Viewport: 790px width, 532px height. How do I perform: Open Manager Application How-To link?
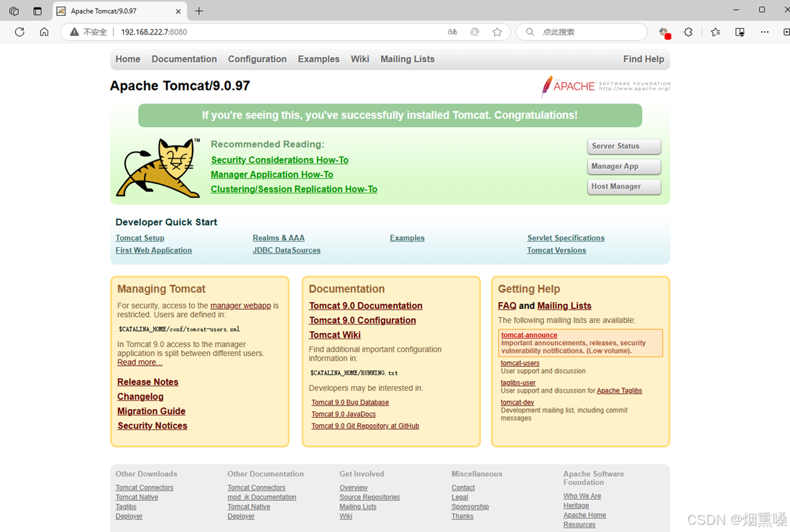tap(272, 174)
